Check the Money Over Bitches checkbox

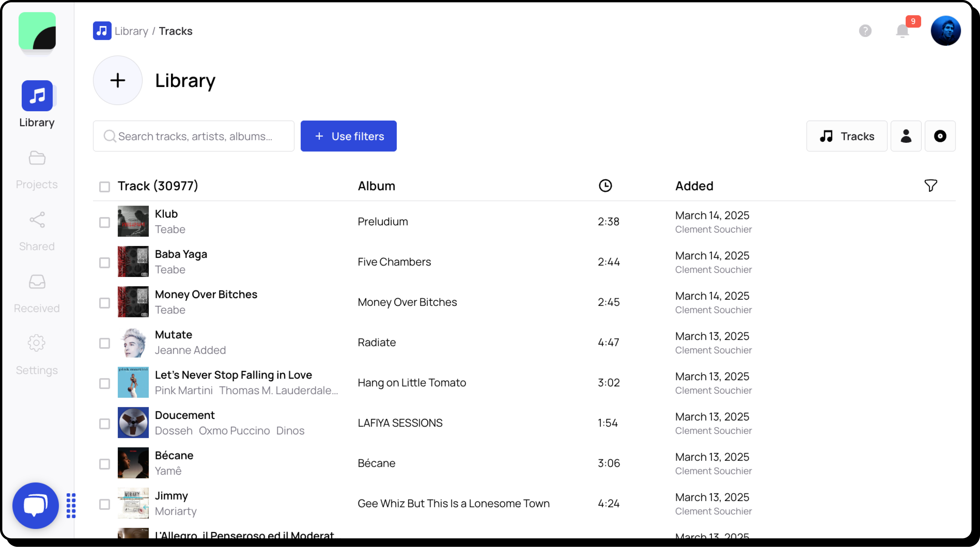pos(104,303)
